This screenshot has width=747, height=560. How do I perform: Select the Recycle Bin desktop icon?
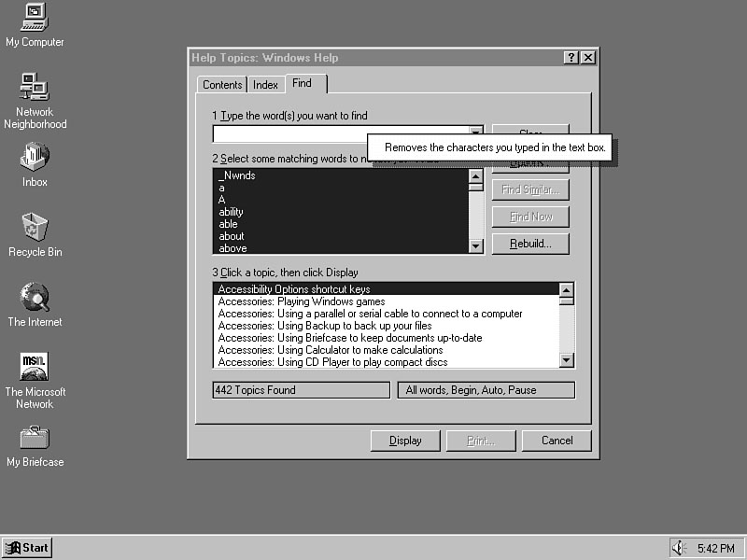click(35, 235)
